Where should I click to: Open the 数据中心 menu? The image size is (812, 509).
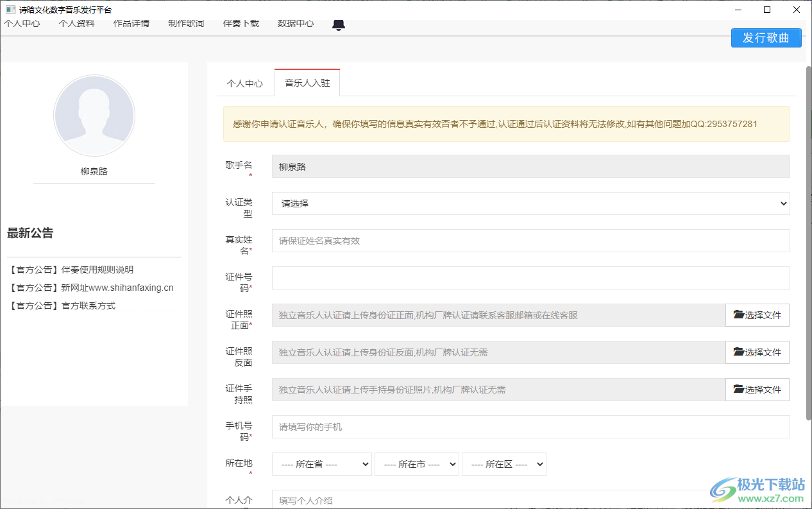pyautogui.click(x=296, y=24)
